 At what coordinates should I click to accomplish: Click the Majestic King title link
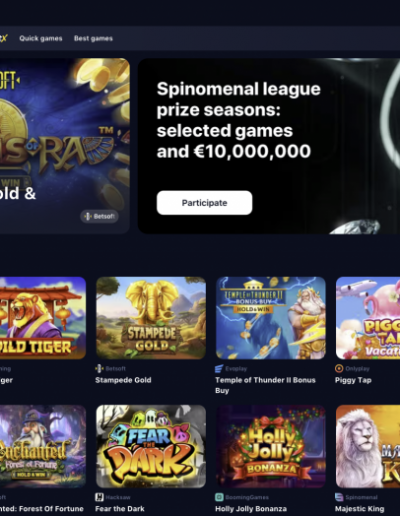[x=359, y=509]
